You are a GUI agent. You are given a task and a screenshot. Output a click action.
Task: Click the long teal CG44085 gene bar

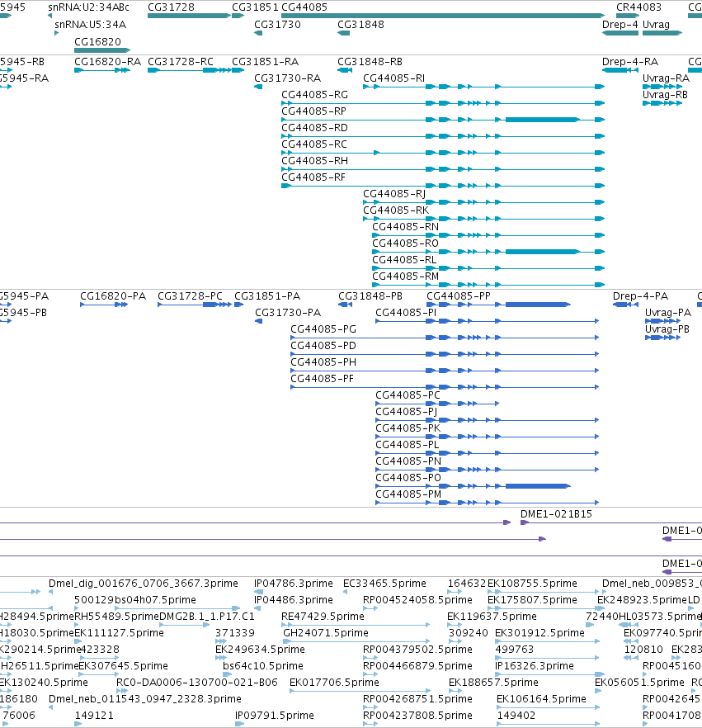click(x=443, y=16)
